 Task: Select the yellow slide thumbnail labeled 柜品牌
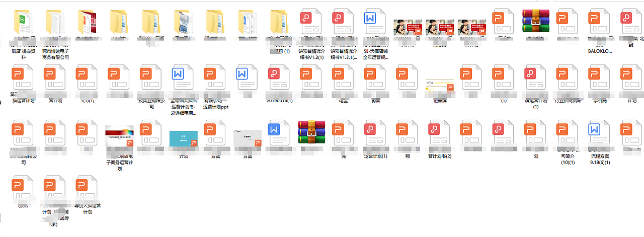[440, 85]
